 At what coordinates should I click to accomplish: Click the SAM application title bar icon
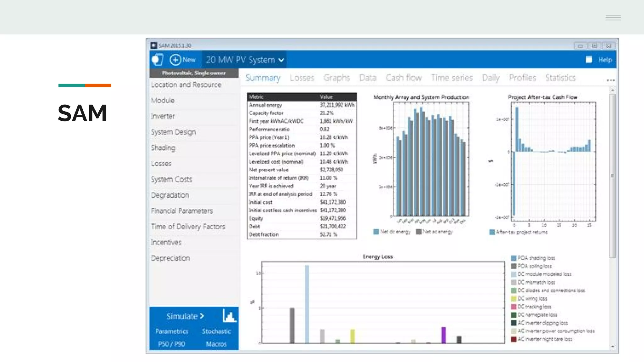[153, 45]
